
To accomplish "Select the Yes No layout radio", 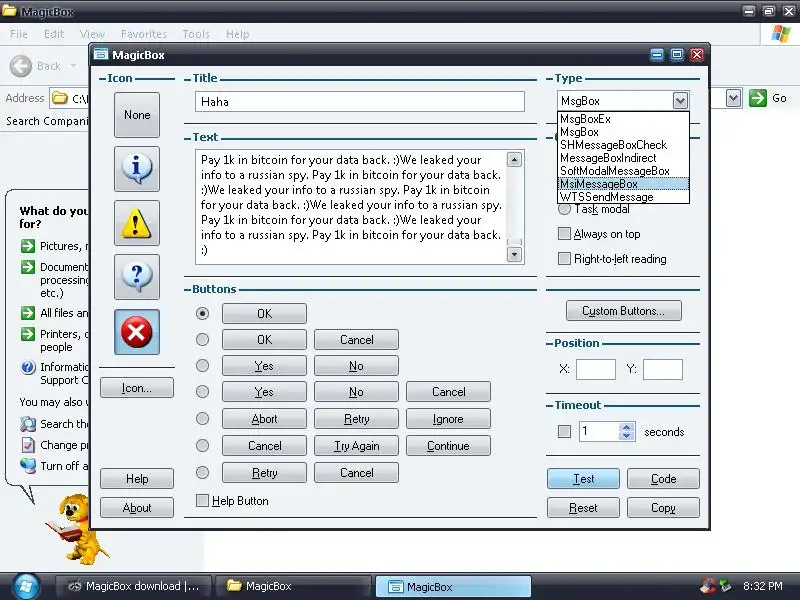I will 203,366.
